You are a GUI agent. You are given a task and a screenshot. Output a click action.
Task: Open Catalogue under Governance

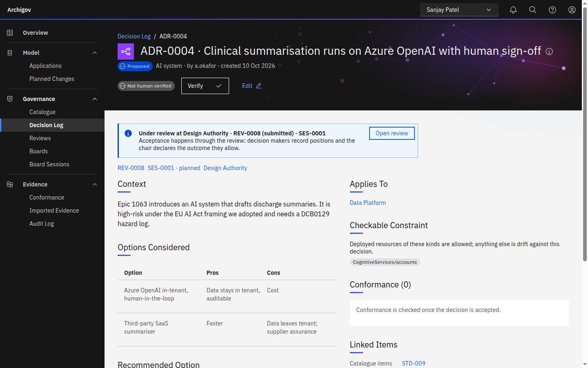pyautogui.click(x=52, y=112)
